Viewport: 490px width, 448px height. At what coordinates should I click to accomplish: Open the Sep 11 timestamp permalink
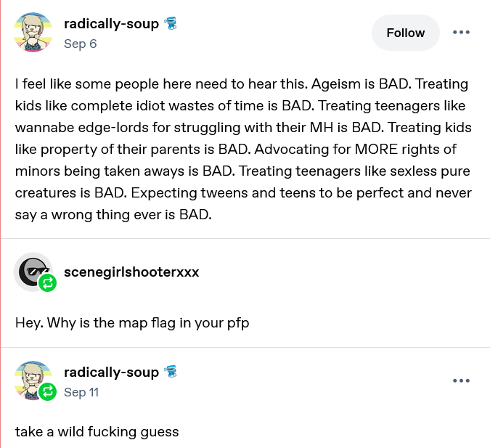(x=81, y=392)
